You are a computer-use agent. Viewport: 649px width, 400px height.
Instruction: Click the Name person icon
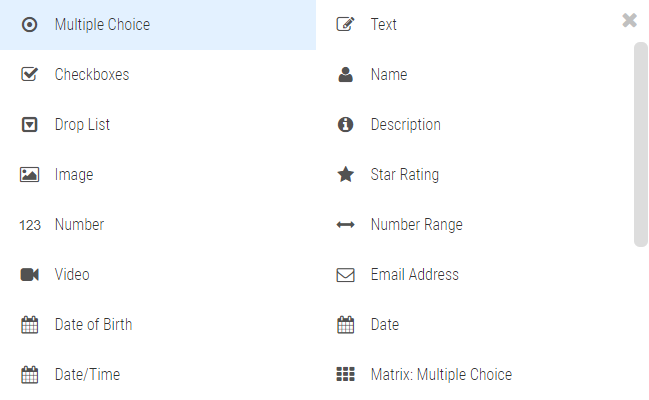346,75
